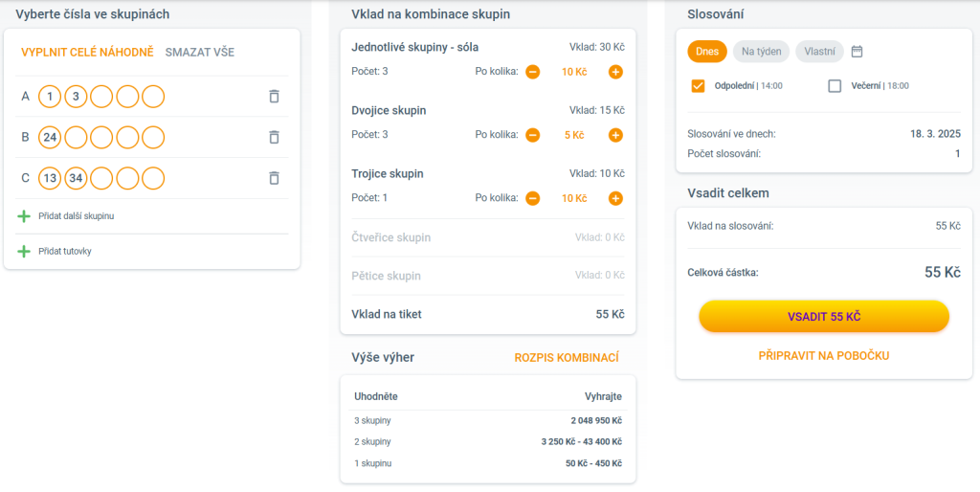Viewport: 980px width, 492px height.
Task: Delete group A with trash icon
Action: 274,97
